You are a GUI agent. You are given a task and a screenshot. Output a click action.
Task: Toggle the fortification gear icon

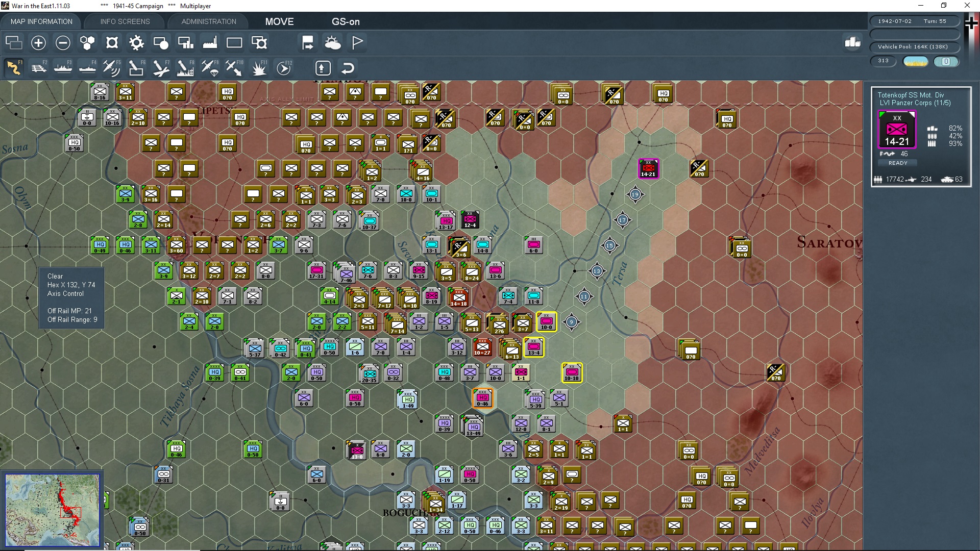136,42
